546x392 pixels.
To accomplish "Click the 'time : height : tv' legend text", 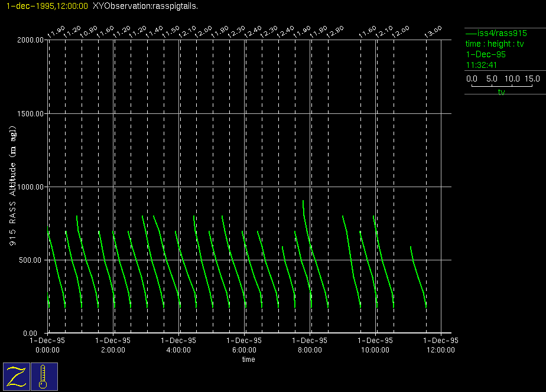I will tap(495, 44).
